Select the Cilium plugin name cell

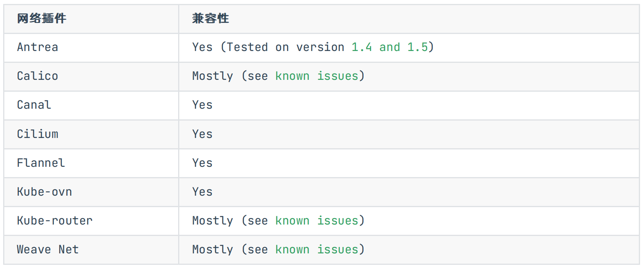pyautogui.click(x=38, y=134)
